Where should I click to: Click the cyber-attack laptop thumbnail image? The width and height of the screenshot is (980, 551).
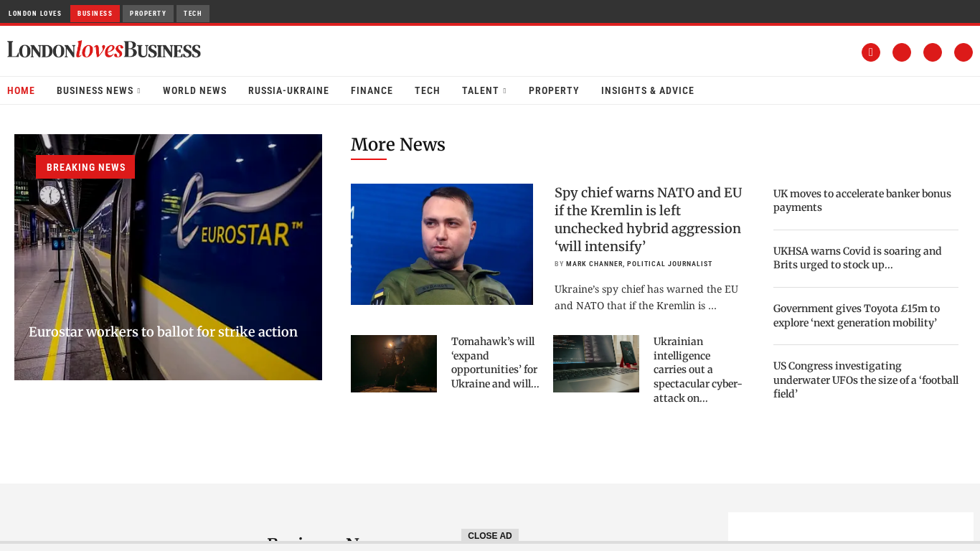pyautogui.click(x=595, y=364)
